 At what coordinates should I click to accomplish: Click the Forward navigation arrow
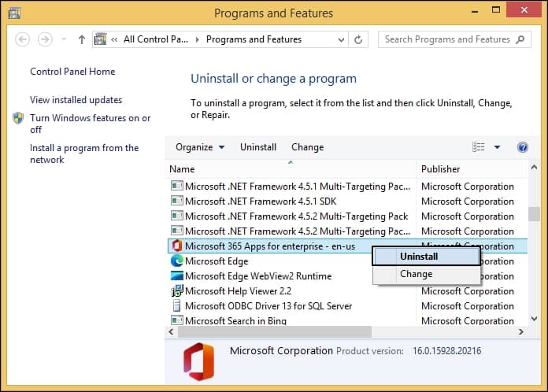[45, 39]
